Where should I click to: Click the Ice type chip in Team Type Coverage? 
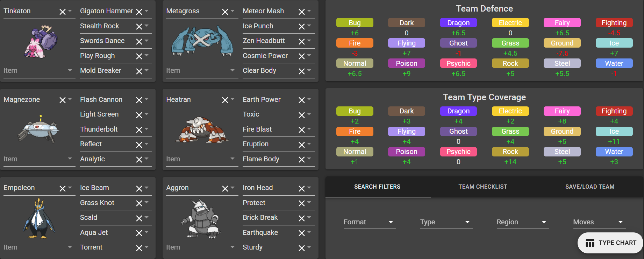(614, 131)
